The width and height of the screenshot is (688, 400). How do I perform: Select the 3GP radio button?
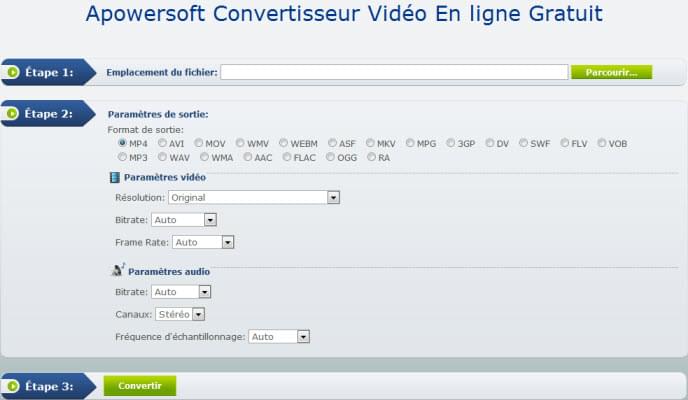451,143
